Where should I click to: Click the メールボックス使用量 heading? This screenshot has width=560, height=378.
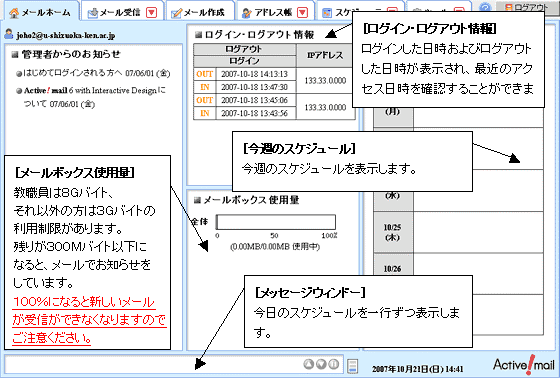coord(251,200)
